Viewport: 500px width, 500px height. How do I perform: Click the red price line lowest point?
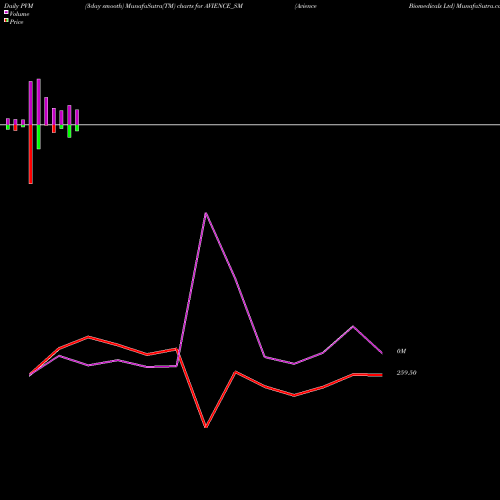point(206,427)
